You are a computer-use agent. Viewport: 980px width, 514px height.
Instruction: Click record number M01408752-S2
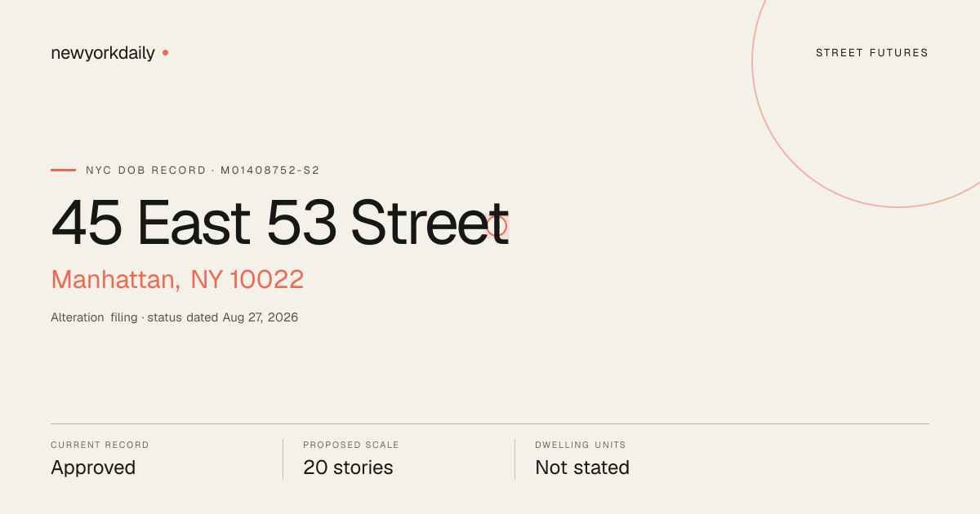(270, 171)
